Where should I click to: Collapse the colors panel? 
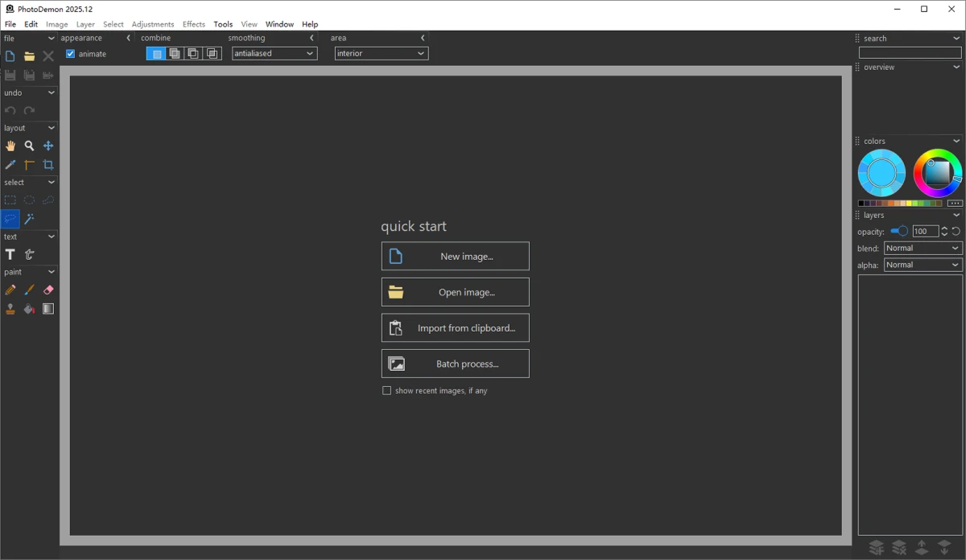(956, 141)
